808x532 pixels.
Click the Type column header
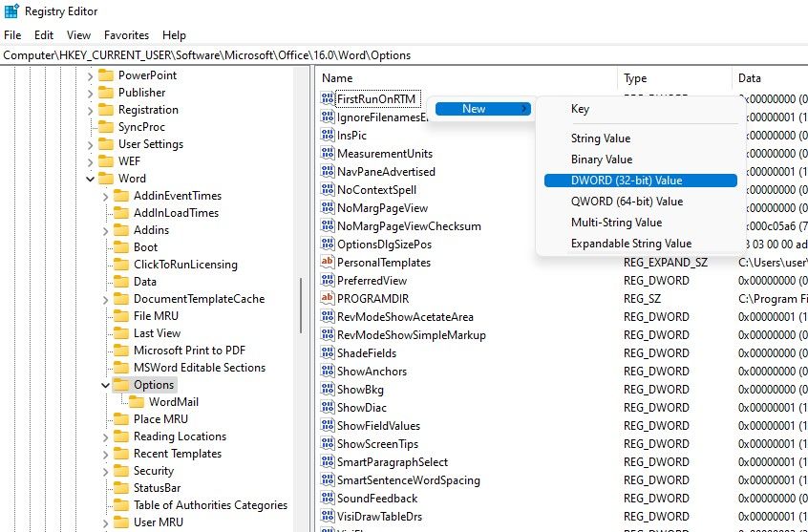pyautogui.click(x=674, y=78)
